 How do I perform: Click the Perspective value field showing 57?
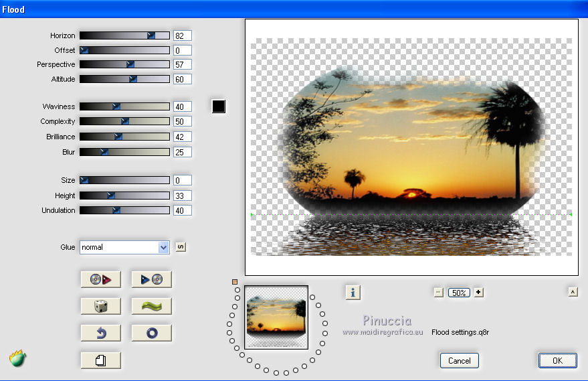tap(183, 64)
